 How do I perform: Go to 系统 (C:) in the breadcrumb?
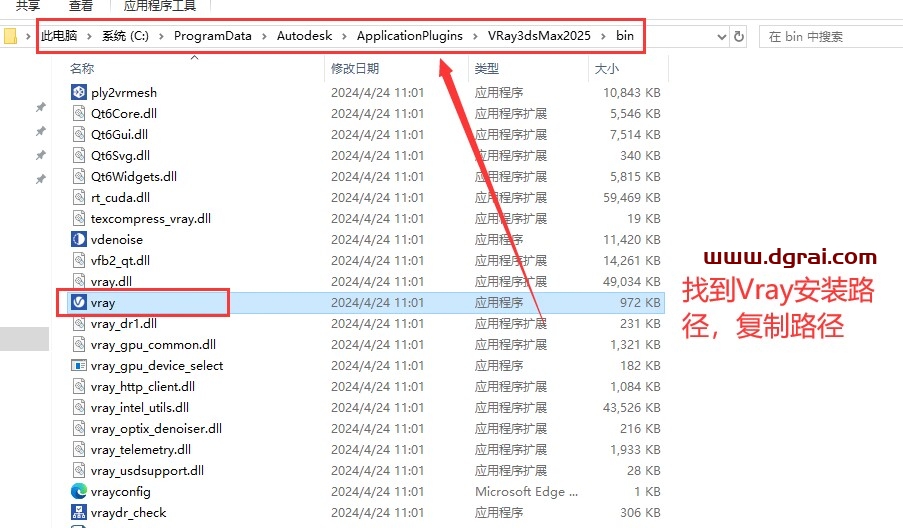pos(125,36)
